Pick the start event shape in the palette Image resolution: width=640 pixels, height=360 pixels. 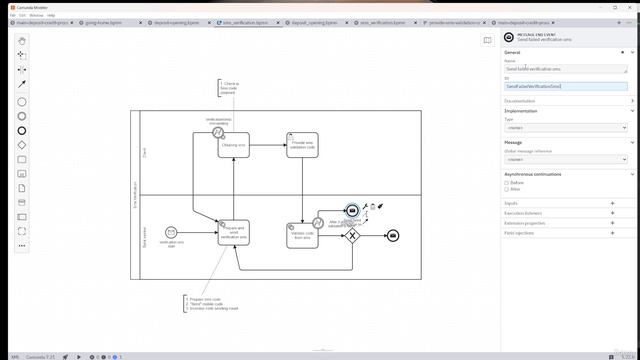click(x=22, y=102)
